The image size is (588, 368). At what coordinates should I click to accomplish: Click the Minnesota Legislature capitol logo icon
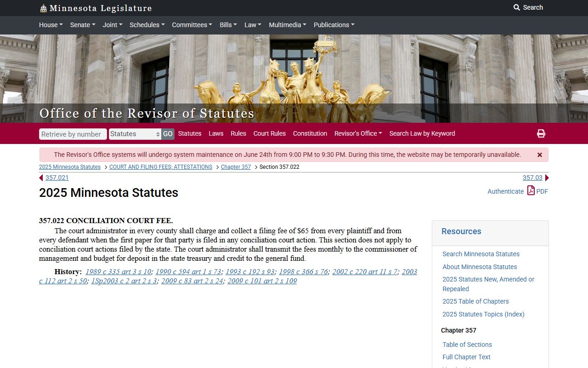[43, 8]
